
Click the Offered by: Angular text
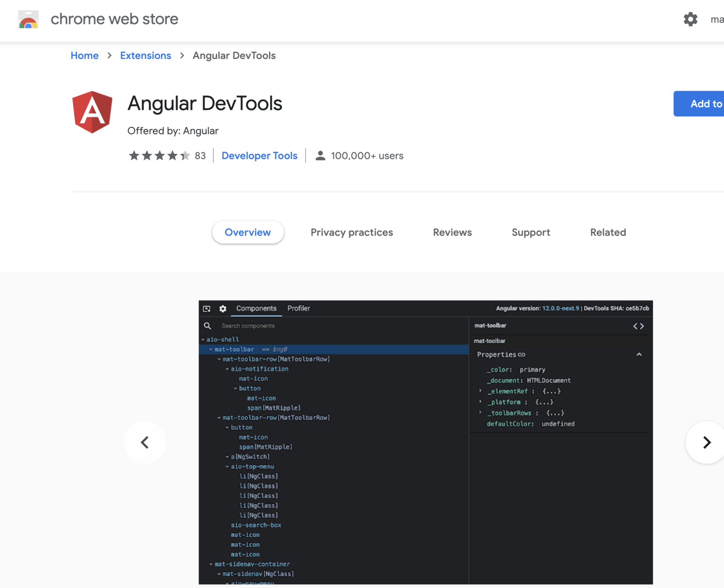pos(173,131)
